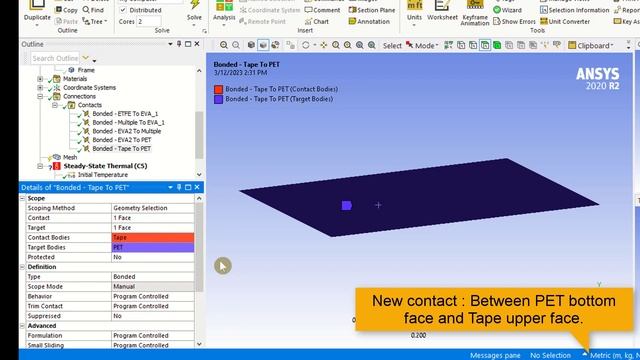This screenshot has width=640, height=360.
Task: Open Find in the Outline group
Action: click(93, 10)
